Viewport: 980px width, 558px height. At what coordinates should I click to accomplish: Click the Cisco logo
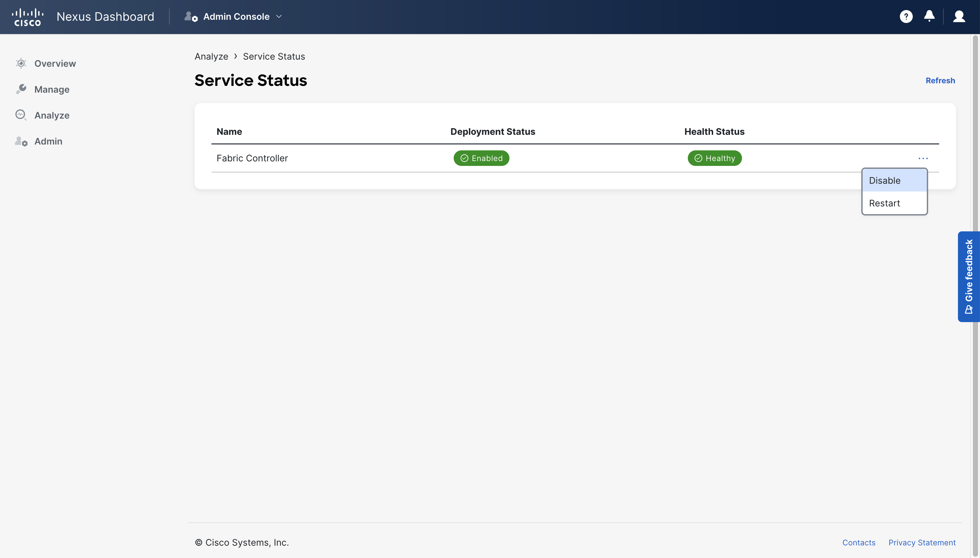click(x=28, y=17)
